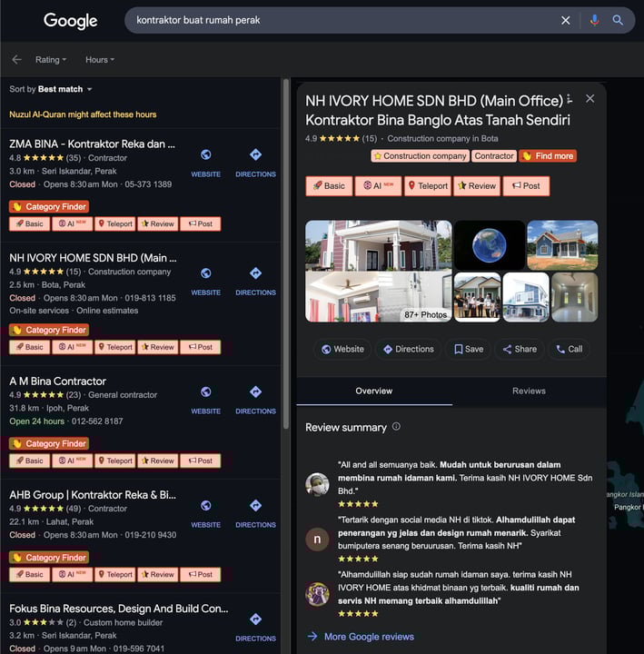Call NH IVORY HOME from the panel
Viewport: 644px width, 654px height.
tap(570, 349)
